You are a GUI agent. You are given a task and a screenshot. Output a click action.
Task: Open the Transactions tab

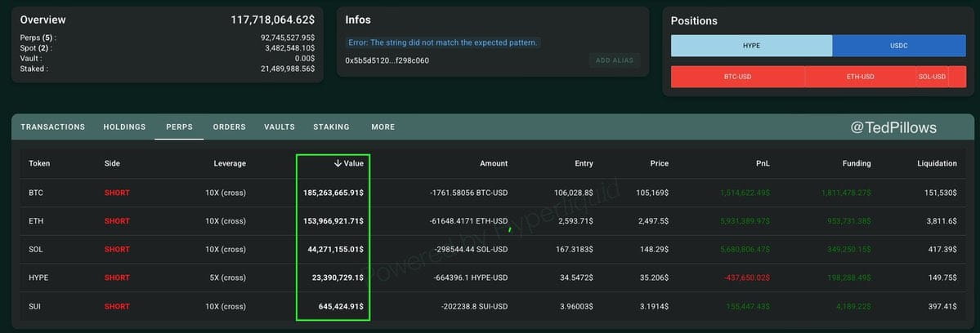(x=52, y=127)
